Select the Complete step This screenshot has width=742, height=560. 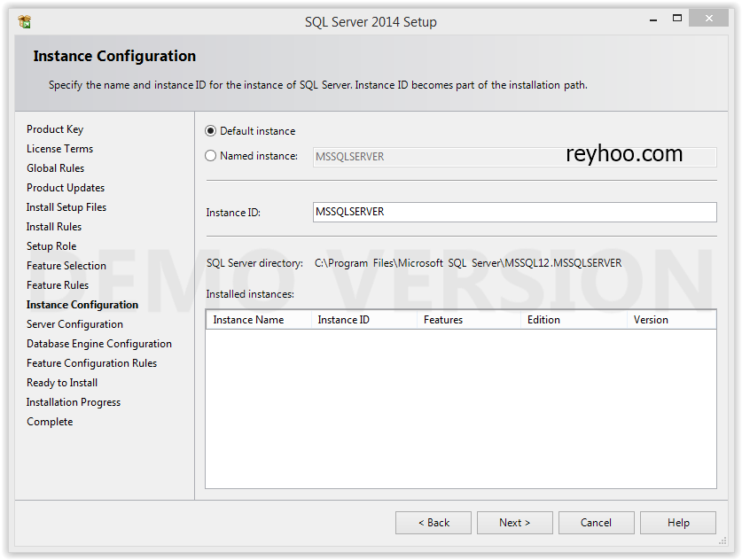[x=50, y=422]
